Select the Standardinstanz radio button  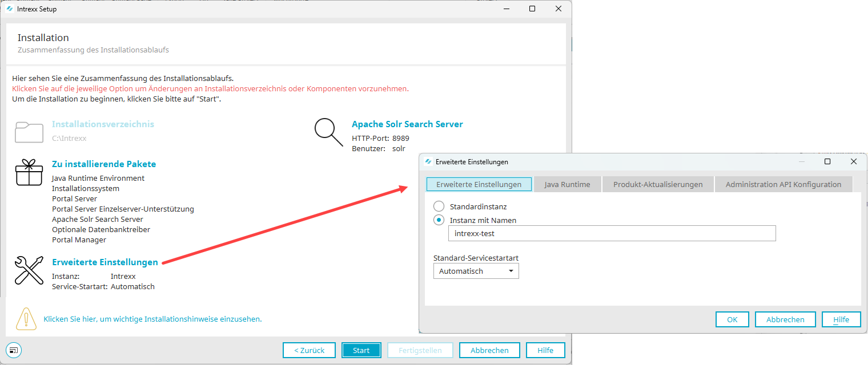[x=439, y=206]
